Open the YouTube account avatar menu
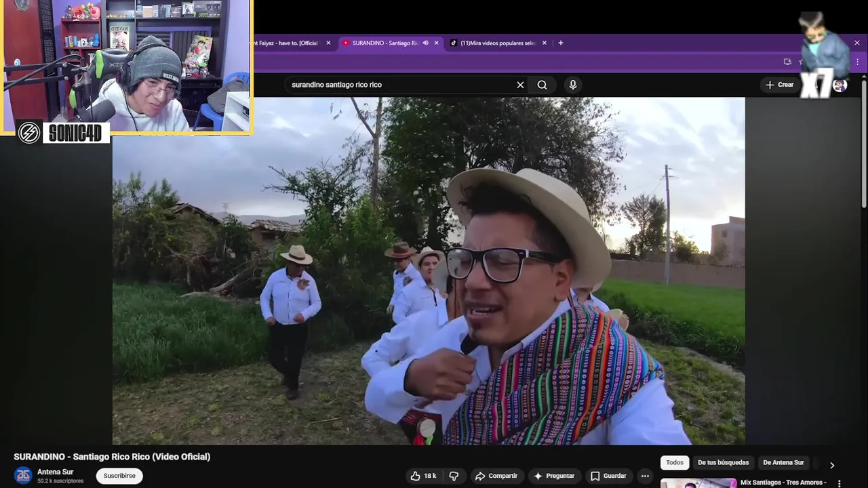Image resolution: width=868 pixels, height=488 pixels. pyautogui.click(x=840, y=85)
